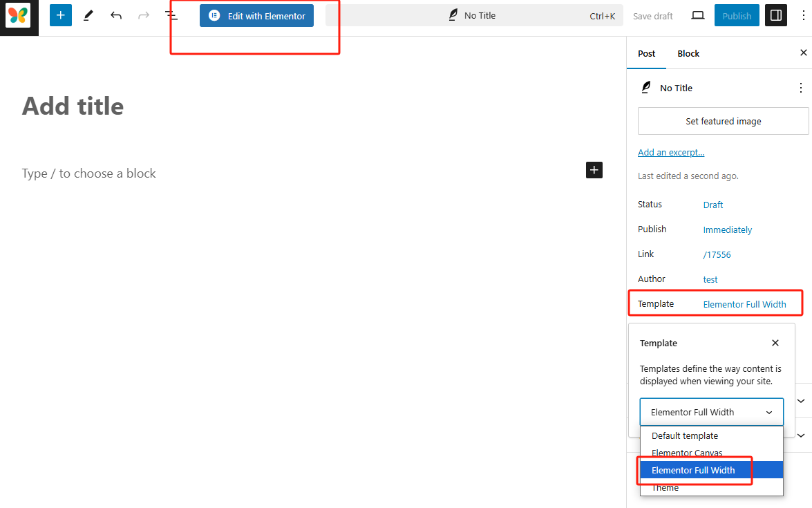Click the black add block button in editor
The height and width of the screenshot is (508, 812).
click(x=594, y=170)
